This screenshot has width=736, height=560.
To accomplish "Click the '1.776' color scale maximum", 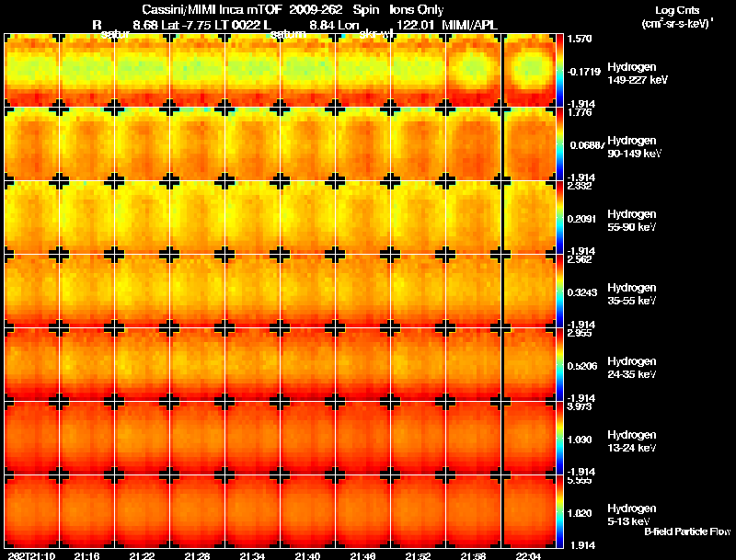I will coord(580,112).
